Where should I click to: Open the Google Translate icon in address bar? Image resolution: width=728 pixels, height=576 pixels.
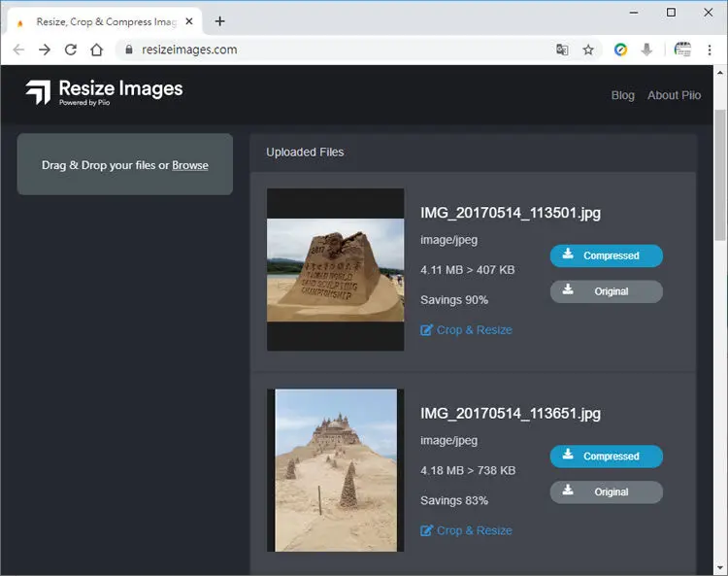click(562, 50)
